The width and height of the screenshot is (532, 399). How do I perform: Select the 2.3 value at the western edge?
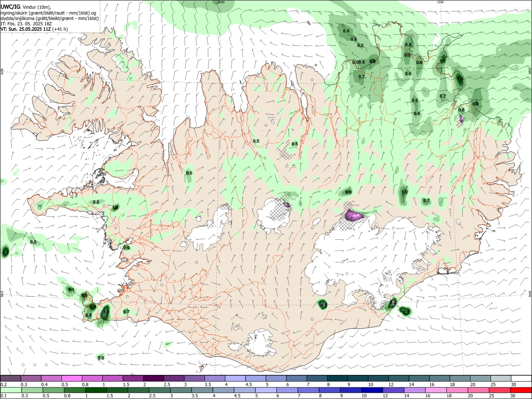coord(5,252)
